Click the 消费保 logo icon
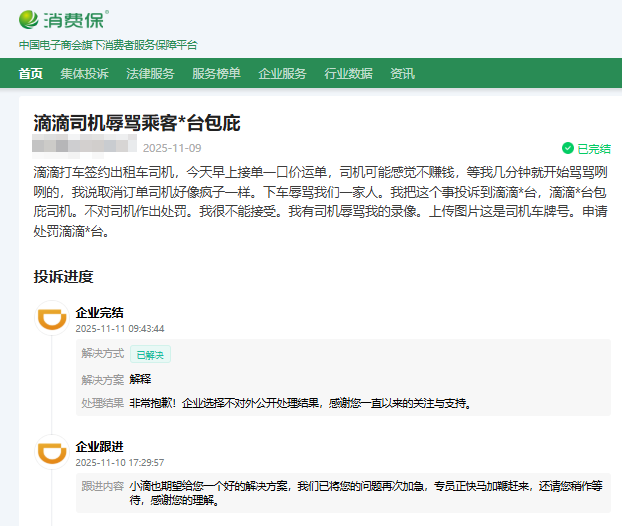The image size is (622, 526). pyautogui.click(x=31, y=19)
